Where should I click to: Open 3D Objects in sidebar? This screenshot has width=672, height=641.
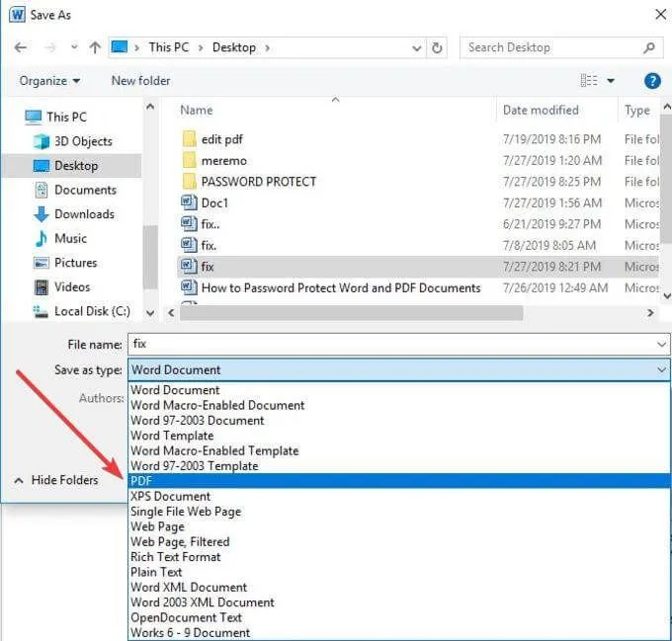click(73, 141)
